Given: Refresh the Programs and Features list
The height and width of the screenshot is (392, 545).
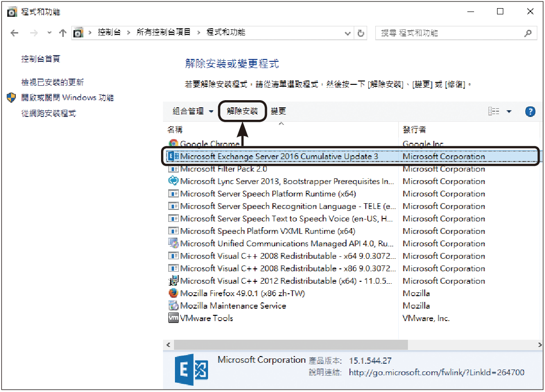Looking at the screenshot, I should point(361,34).
